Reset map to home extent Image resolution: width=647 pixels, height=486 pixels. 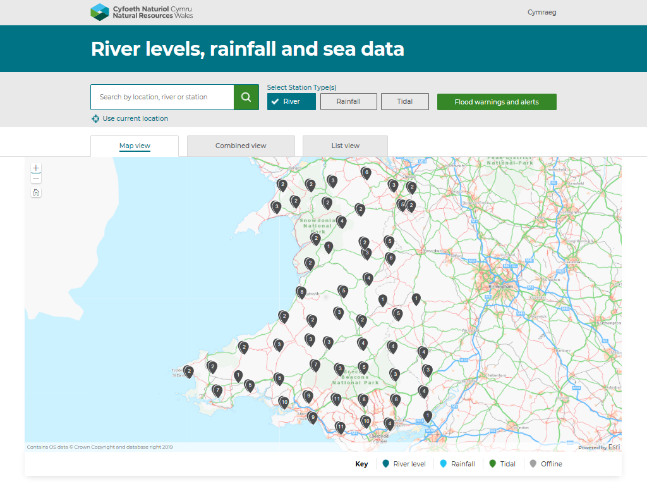(36, 192)
